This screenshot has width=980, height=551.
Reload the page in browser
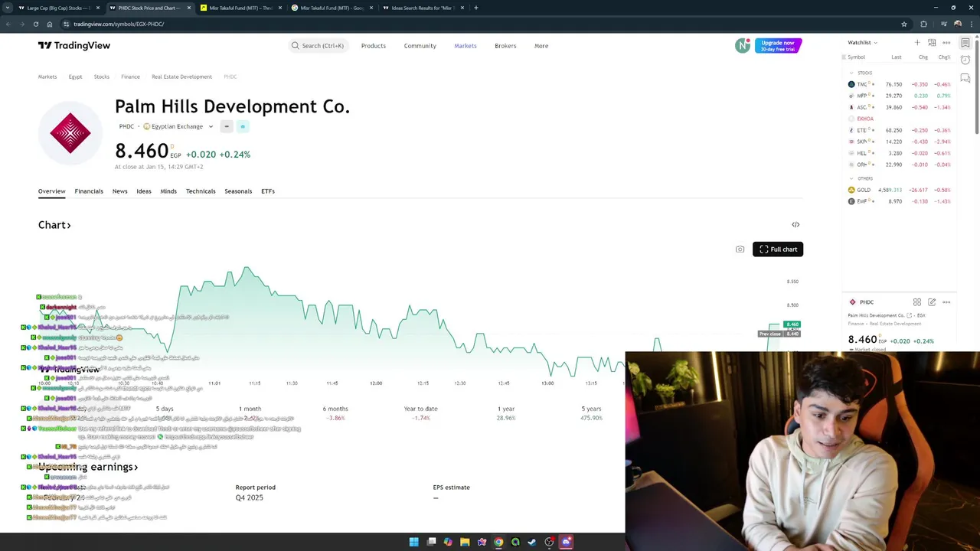click(x=35, y=24)
